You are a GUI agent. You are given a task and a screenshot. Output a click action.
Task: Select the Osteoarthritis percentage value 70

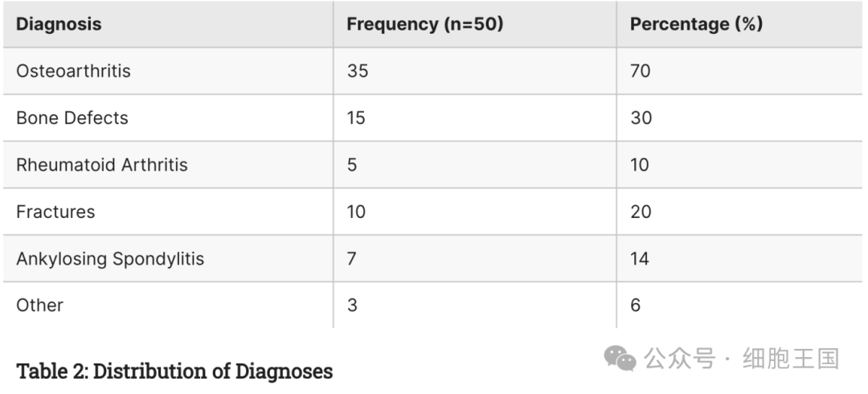[x=641, y=71]
